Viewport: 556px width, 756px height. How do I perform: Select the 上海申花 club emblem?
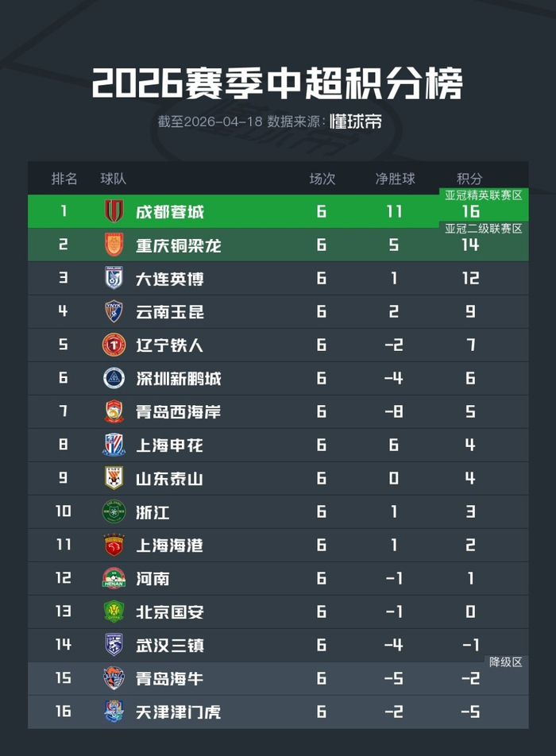pos(114,445)
